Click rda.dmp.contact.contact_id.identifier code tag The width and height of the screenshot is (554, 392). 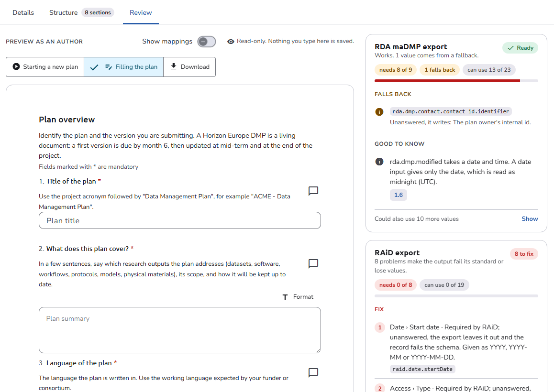(x=451, y=111)
